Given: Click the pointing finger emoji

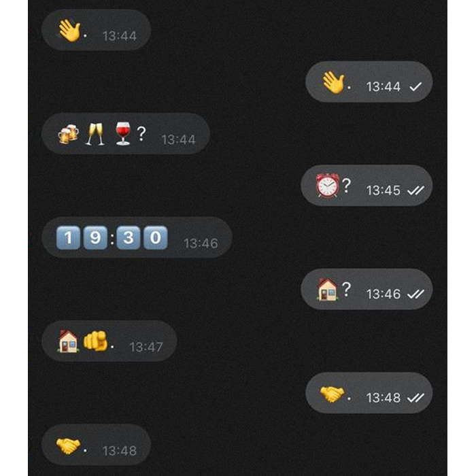Looking at the screenshot, I should [x=96, y=341].
